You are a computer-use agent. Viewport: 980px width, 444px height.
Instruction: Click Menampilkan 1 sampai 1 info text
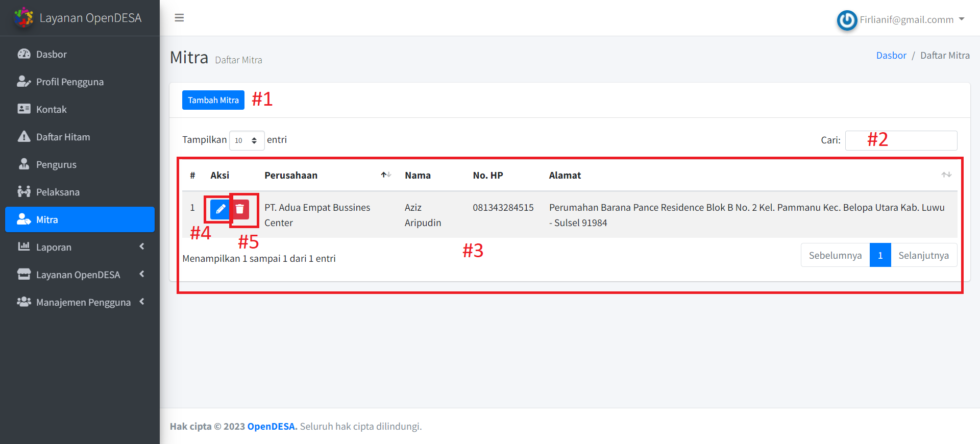[259, 258]
